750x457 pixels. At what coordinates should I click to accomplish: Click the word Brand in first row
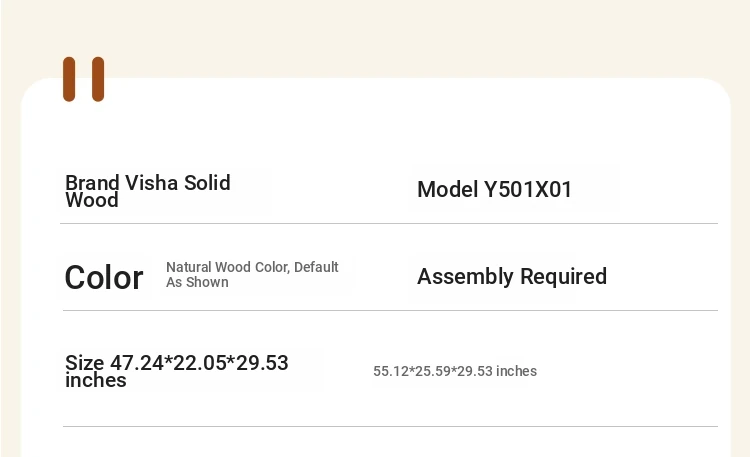pos(92,183)
